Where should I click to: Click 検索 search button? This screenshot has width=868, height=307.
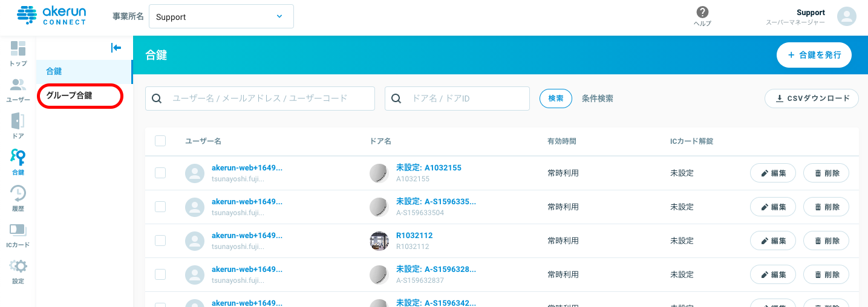point(556,99)
